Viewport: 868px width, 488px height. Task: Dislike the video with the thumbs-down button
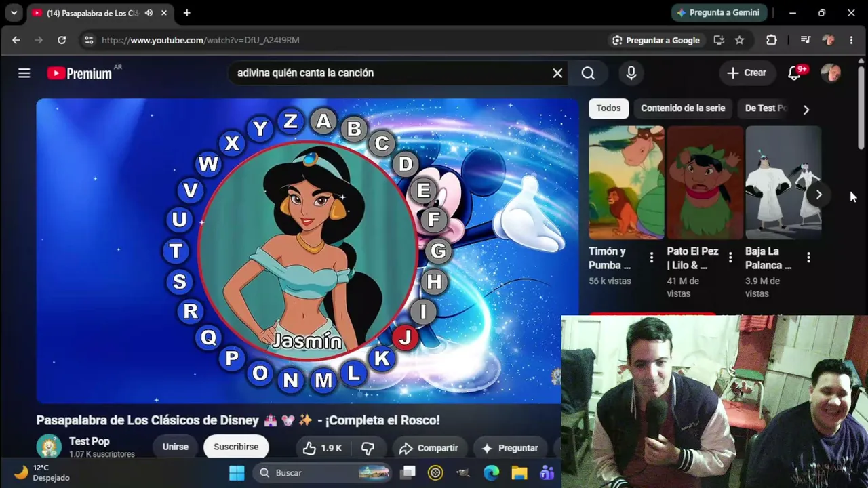(368, 448)
